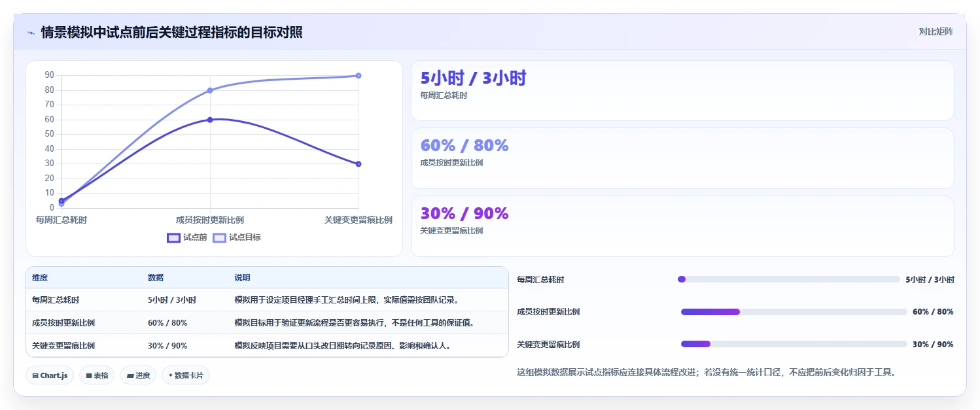980x410 pixels.
Task: Click the 30% / 90% value right of the progress bar
Action: coord(933,345)
